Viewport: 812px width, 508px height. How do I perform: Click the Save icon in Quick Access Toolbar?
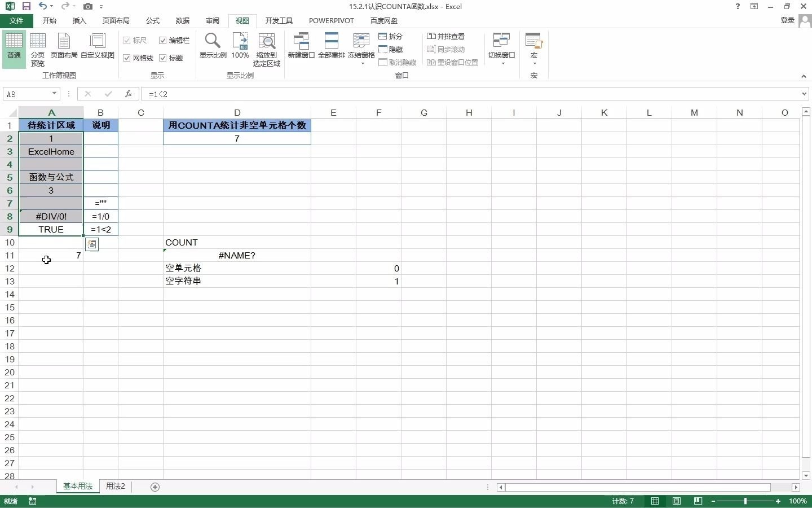26,6
